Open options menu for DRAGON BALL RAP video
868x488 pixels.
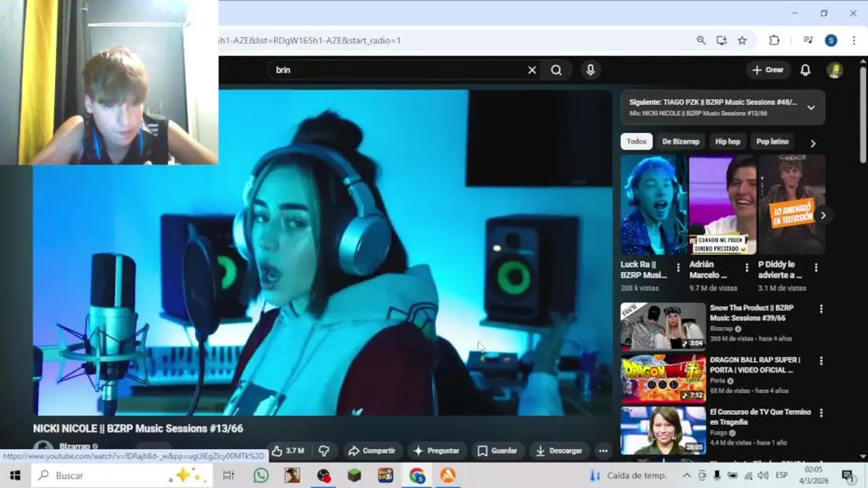coord(821,361)
